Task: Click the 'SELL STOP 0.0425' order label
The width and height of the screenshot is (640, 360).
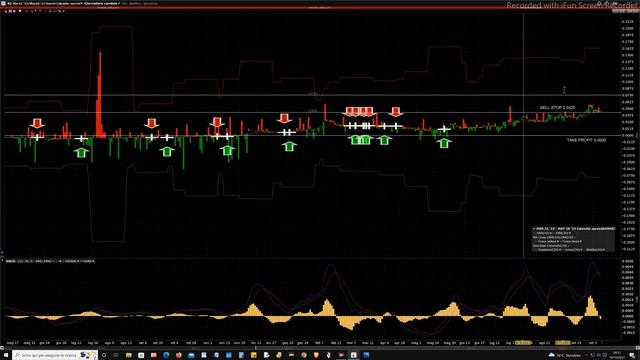Action: pyautogui.click(x=557, y=108)
